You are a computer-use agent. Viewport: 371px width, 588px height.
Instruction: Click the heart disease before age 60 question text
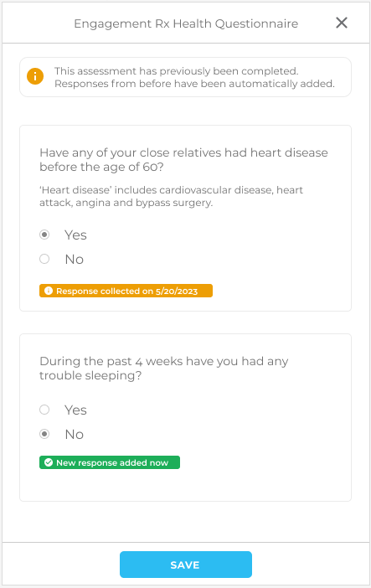(x=183, y=159)
